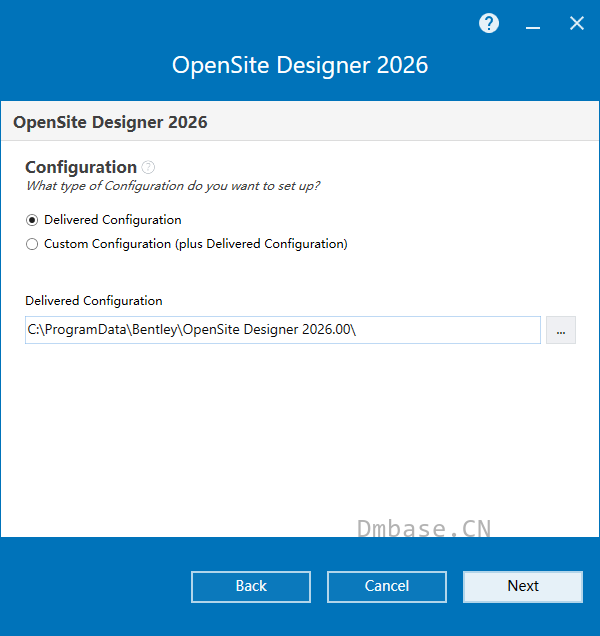Browse for folder with the ellipsis button
Screen dimensions: 600x636
(x=561, y=330)
